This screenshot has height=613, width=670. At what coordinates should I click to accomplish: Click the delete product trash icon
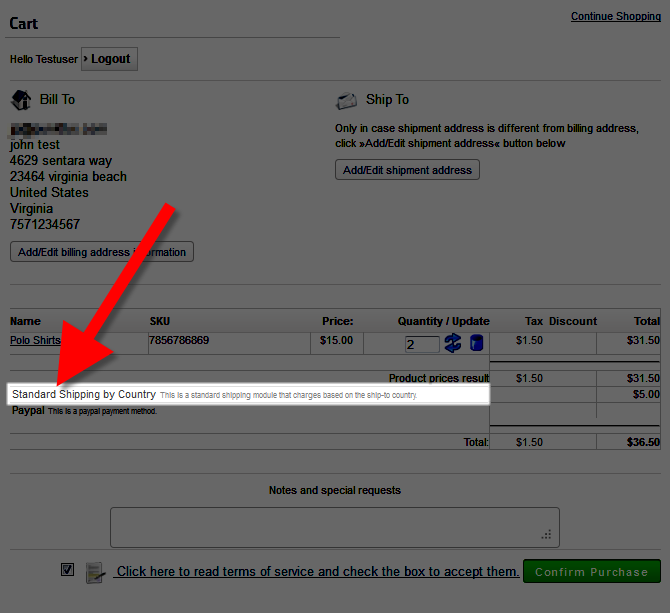coord(477,343)
